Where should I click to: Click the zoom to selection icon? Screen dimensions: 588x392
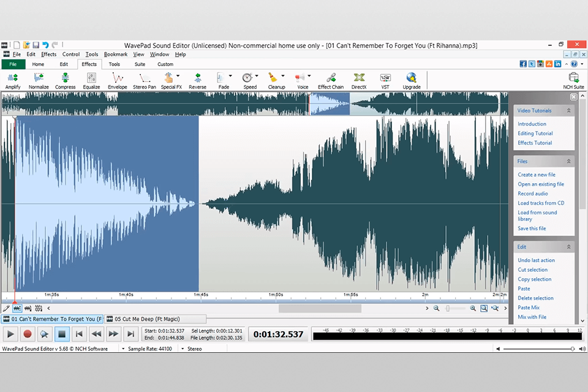(x=484, y=308)
